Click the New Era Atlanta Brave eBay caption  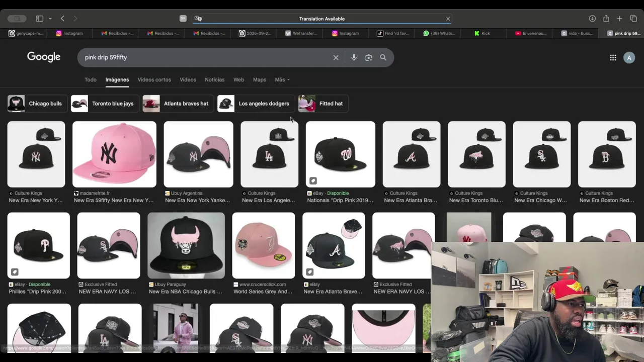tap(333, 292)
